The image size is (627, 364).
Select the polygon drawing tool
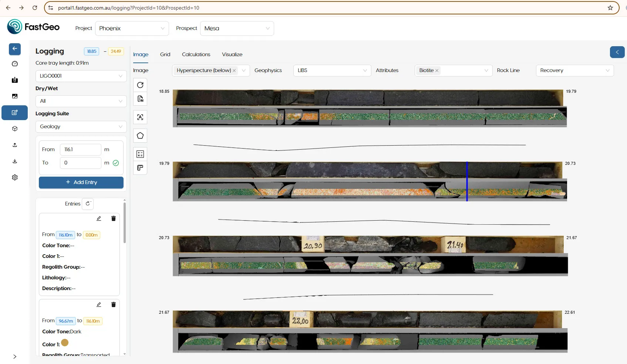[140, 136]
